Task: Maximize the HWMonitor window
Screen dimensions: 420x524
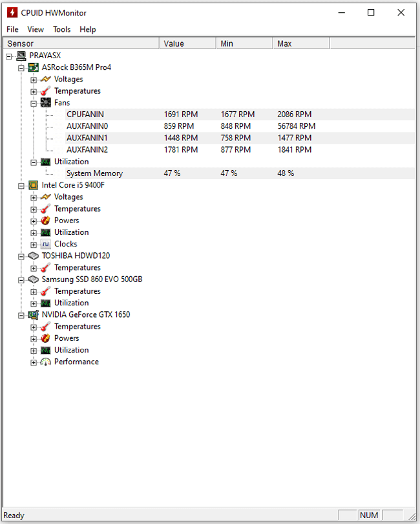Action: 371,13
